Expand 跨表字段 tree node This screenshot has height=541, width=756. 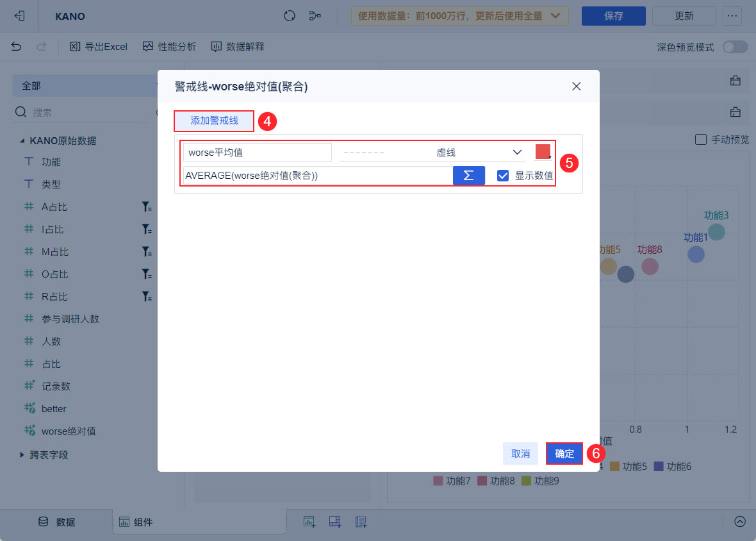tap(22, 454)
